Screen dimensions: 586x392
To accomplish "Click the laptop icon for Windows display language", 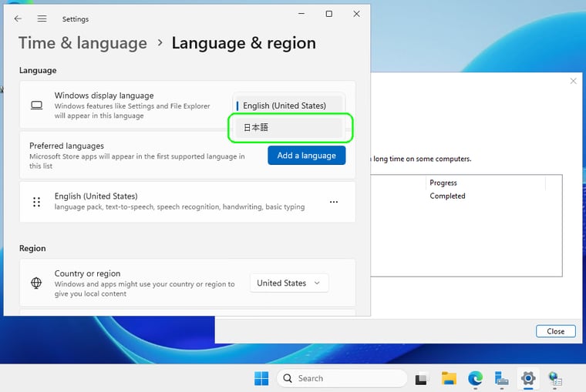I will tap(37, 106).
